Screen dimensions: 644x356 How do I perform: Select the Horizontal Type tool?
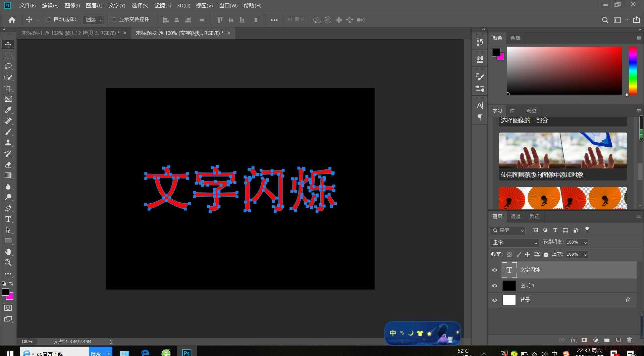(8, 219)
